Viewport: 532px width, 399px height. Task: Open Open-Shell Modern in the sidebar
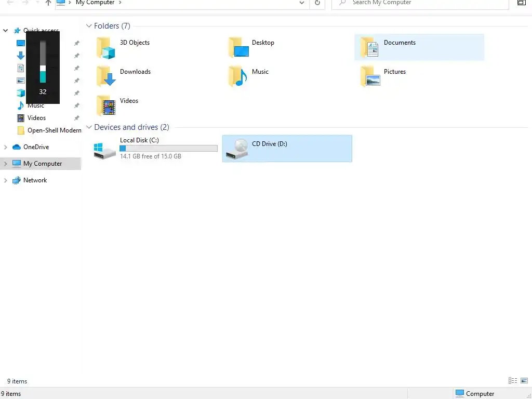pos(54,130)
